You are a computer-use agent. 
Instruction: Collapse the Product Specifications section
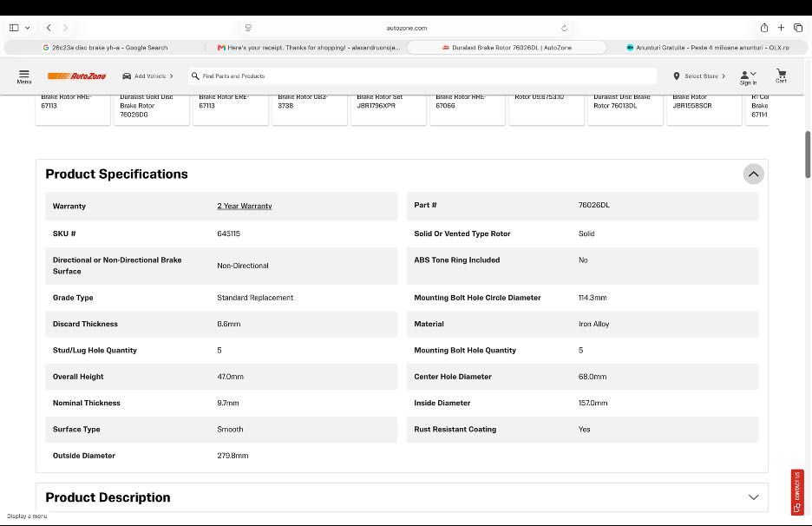[x=754, y=174]
